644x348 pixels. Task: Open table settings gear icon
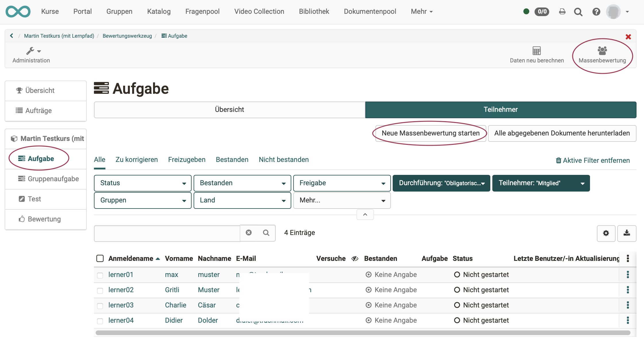tap(606, 233)
